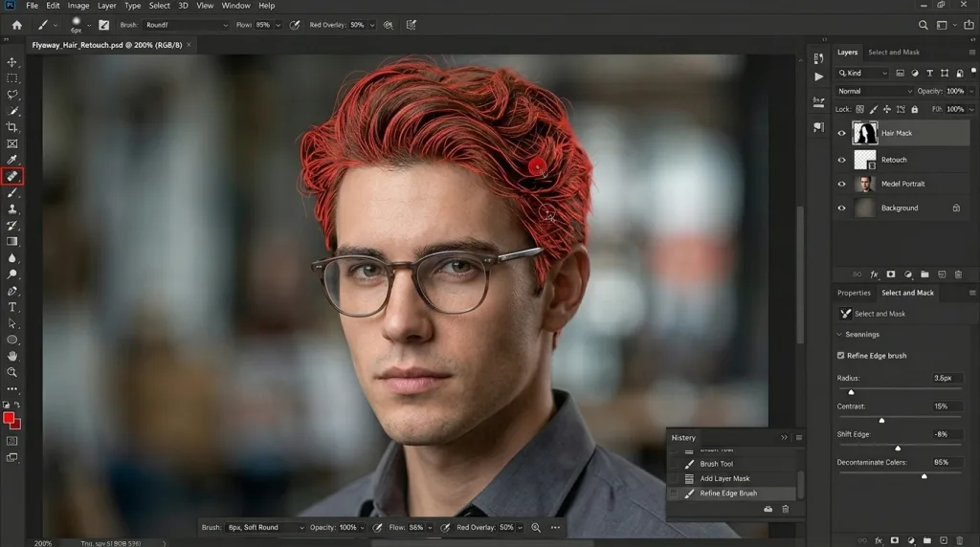The width and height of the screenshot is (980, 547).
Task: Toggle history source box beside Add Layer Mask
Action: 674,479
